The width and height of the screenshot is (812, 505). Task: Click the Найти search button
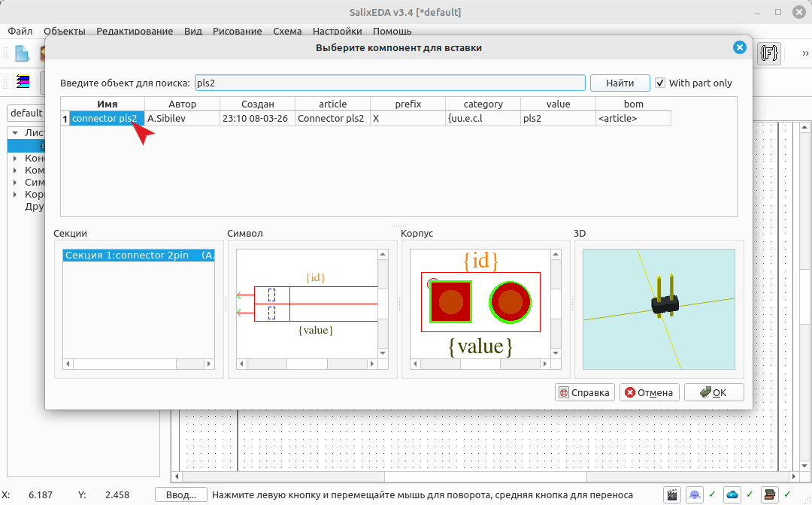[620, 83]
